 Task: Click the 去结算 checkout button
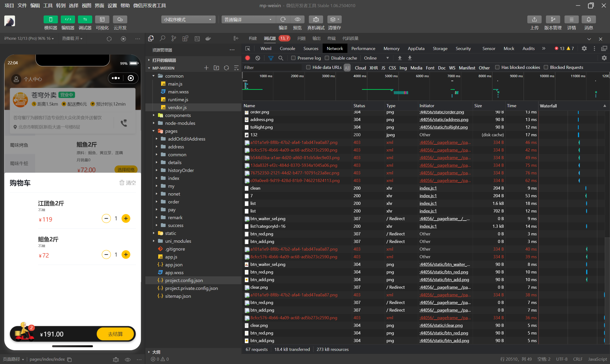(116, 334)
